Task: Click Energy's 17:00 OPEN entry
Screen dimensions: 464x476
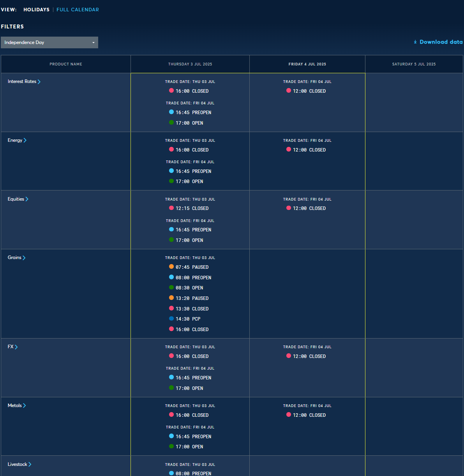Action: pos(186,181)
